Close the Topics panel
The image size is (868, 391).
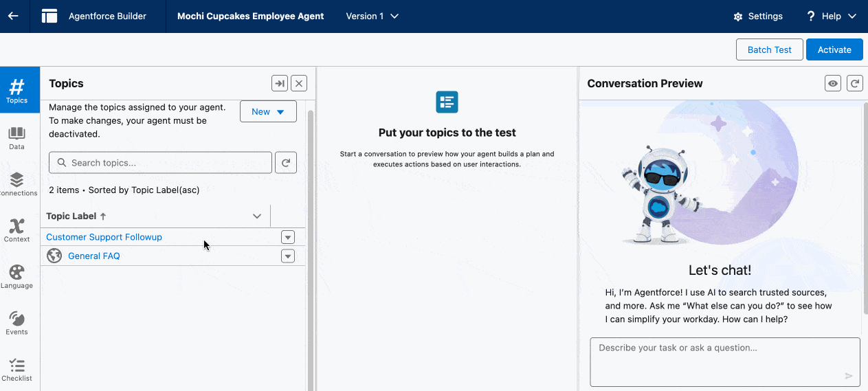[299, 83]
